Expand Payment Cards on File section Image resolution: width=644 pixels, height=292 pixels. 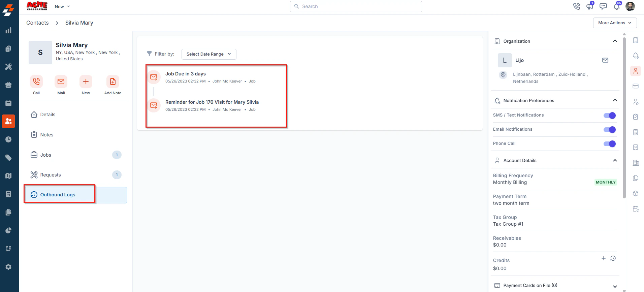click(615, 286)
